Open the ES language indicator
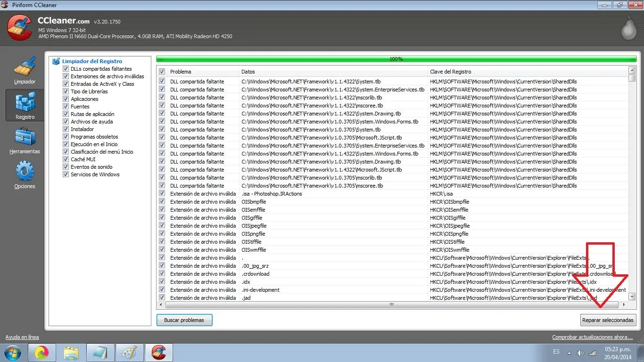Screen dimensions: 644x362 tap(556, 352)
